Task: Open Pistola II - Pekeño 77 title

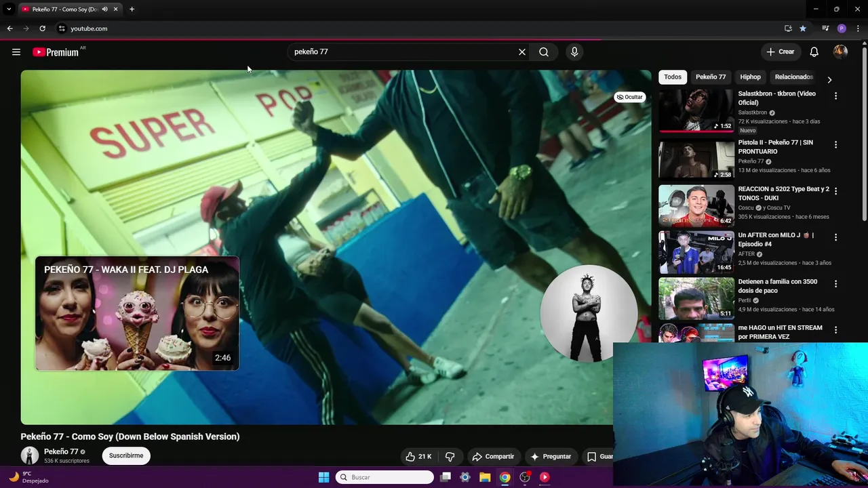Action: tap(776, 147)
